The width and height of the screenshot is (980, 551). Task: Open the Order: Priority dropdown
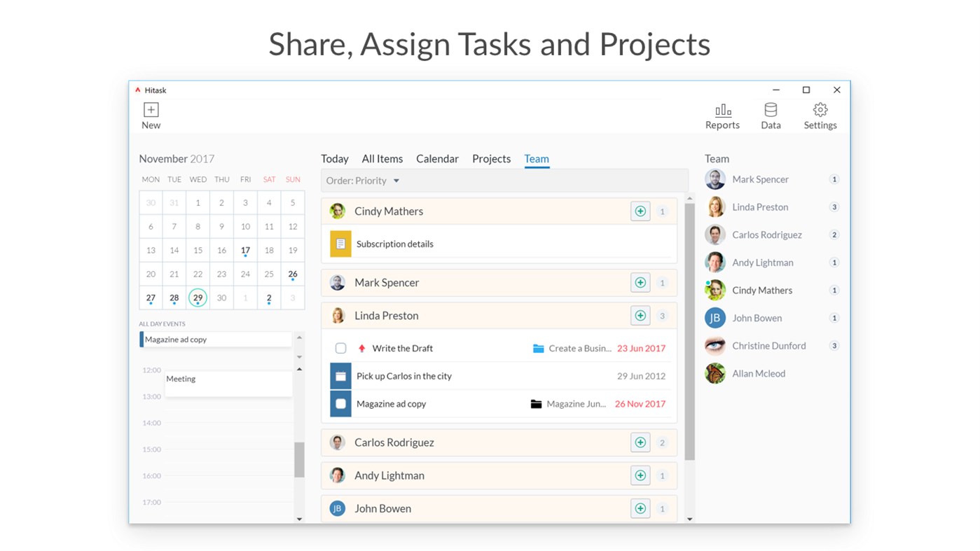point(362,180)
